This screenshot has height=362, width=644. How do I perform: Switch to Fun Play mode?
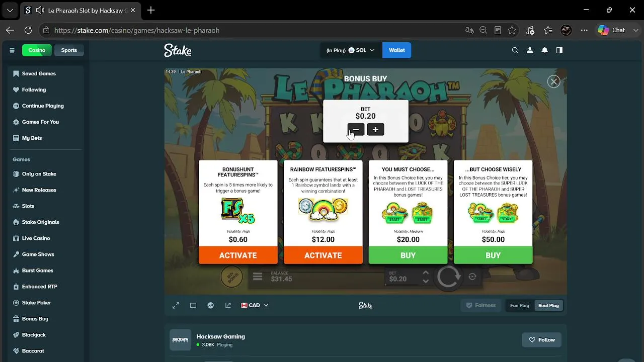tap(520, 305)
